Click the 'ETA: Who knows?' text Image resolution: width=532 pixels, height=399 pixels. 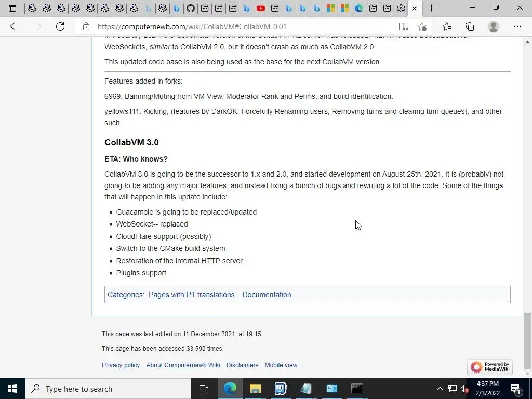pos(136,159)
